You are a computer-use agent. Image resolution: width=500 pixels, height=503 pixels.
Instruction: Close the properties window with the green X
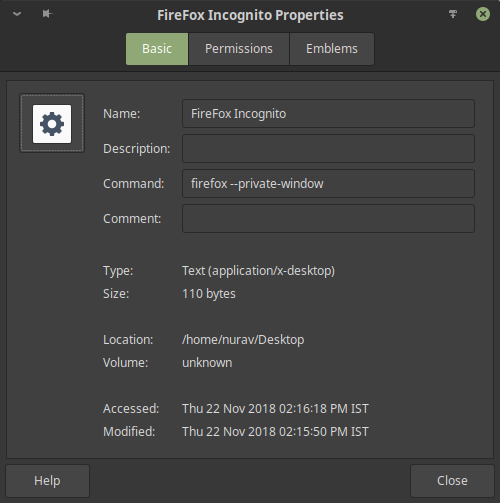pos(483,14)
